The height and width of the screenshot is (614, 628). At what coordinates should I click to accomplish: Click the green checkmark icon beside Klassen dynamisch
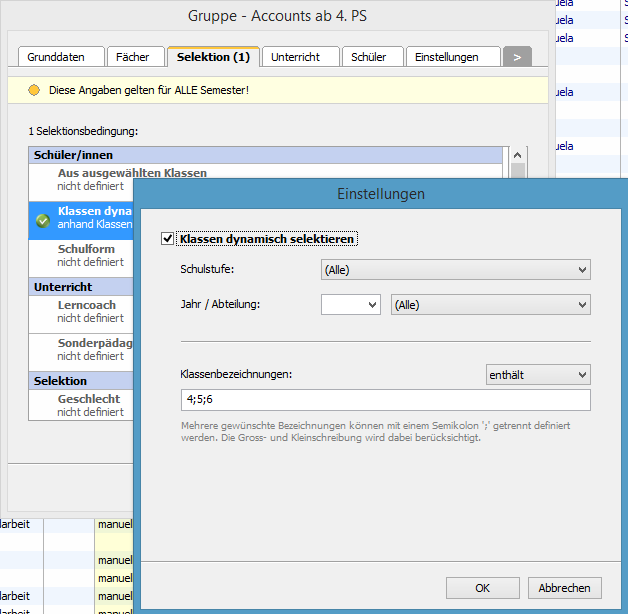pos(42,220)
